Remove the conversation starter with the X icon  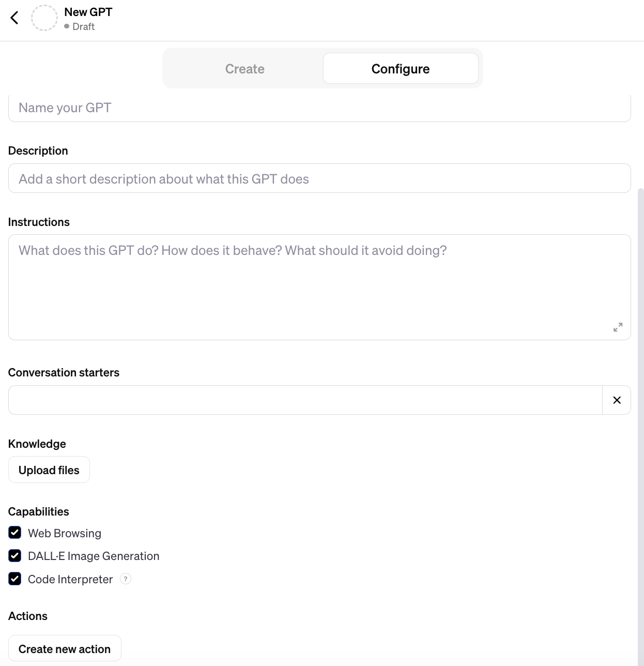(x=617, y=400)
